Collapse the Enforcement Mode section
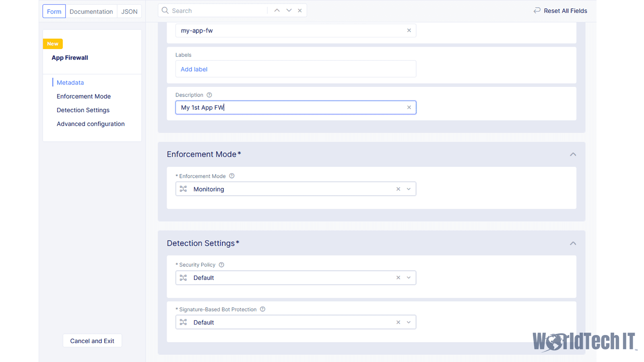 (x=573, y=154)
